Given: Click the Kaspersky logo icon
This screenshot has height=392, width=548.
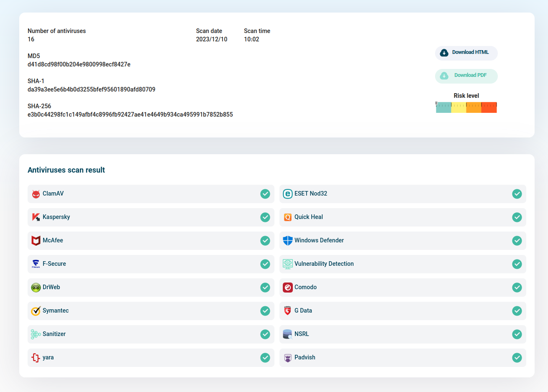Looking at the screenshot, I should 36,217.
